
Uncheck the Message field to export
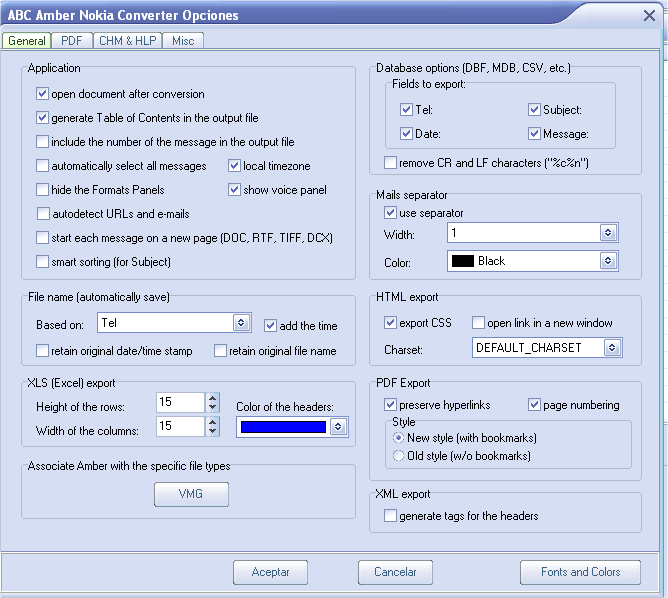[534, 134]
